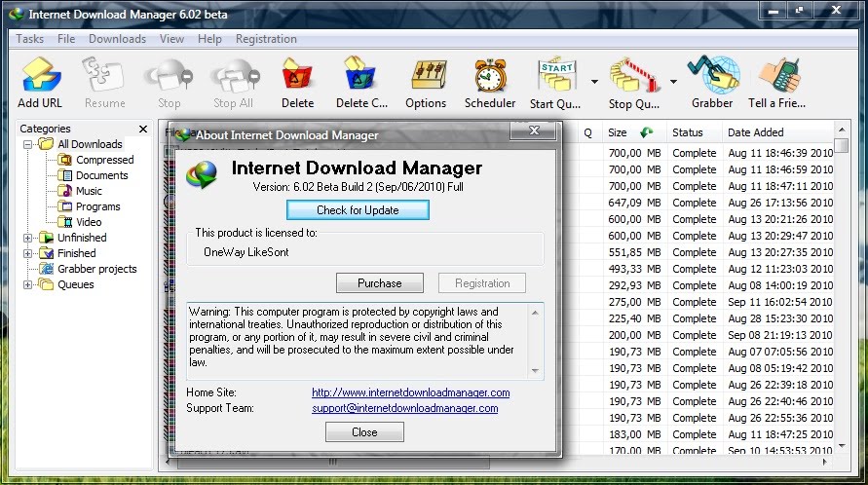
Task: Select Grabber projects in the tree
Action: click(96, 269)
